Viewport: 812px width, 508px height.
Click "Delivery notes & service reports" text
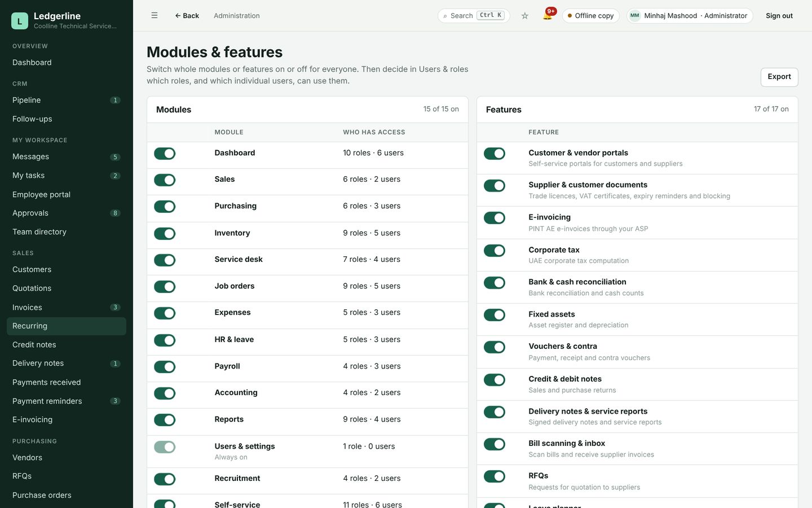pyautogui.click(x=588, y=411)
